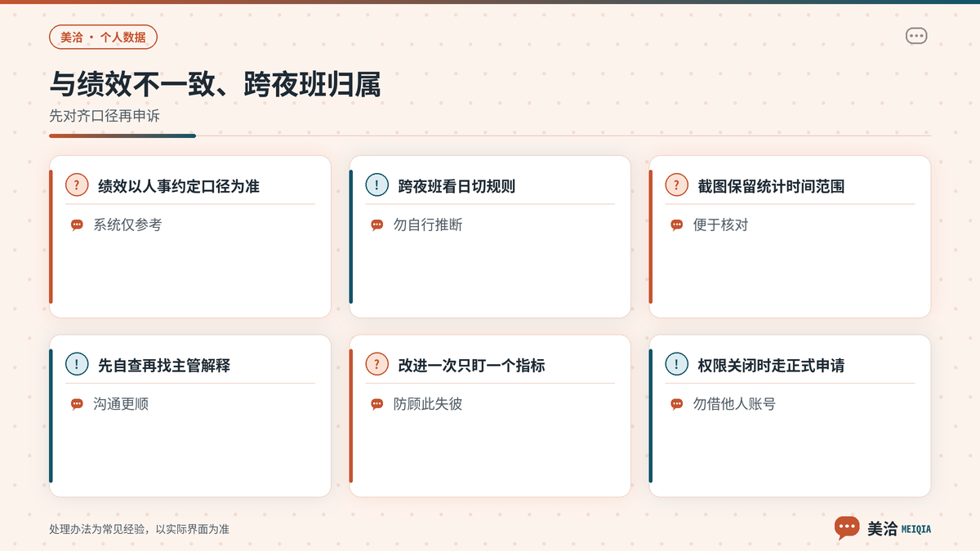Image resolution: width=980 pixels, height=551 pixels.
Task: Click the question mark icon beside 绩效以人事约定口径为准
Action: [x=77, y=185]
